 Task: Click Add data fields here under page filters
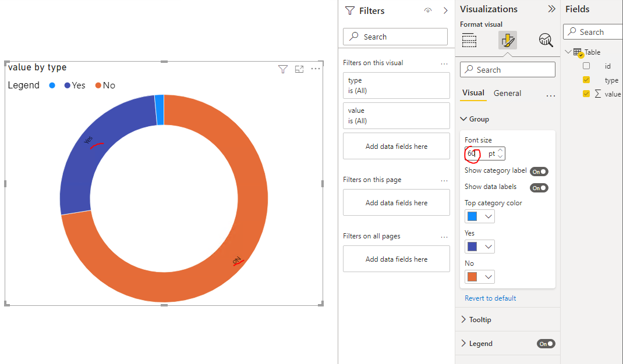(397, 202)
